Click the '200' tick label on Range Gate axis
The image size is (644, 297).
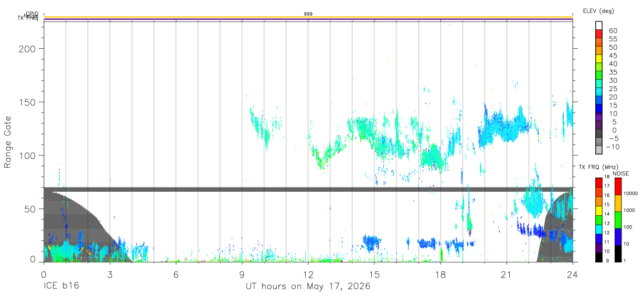tap(28, 48)
